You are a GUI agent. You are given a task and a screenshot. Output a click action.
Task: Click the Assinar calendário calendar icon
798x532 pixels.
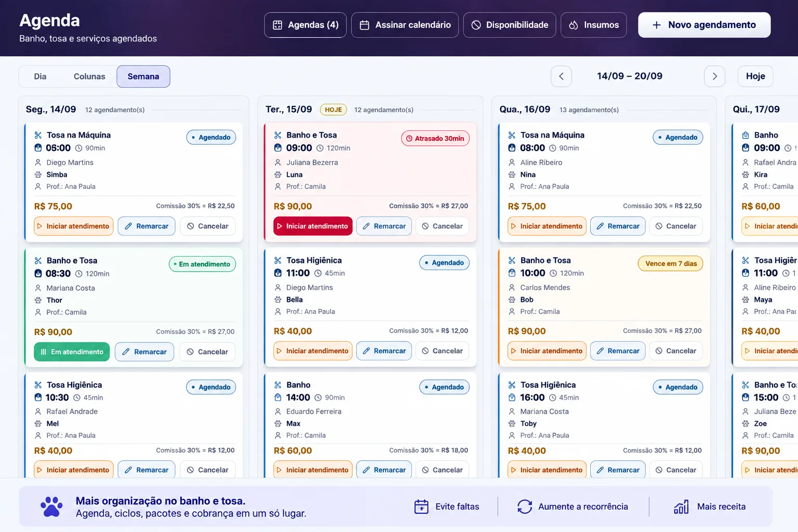[x=365, y=25]
